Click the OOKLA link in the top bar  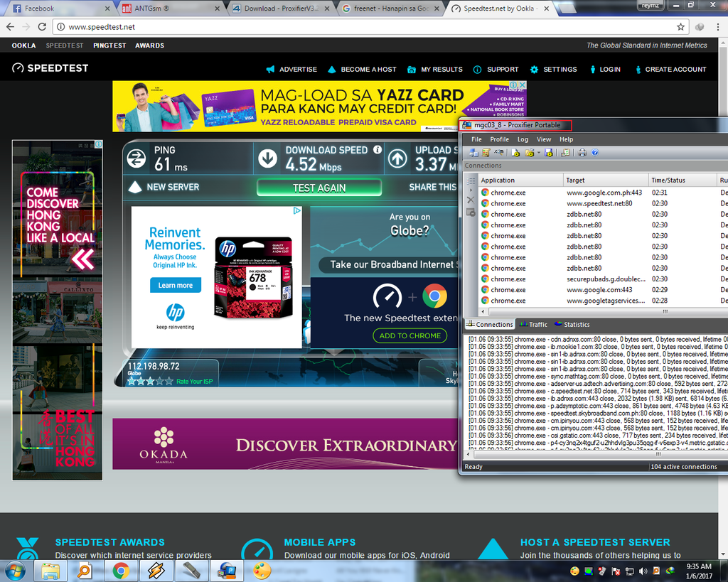pyautogui.click(x=23, y=45)
